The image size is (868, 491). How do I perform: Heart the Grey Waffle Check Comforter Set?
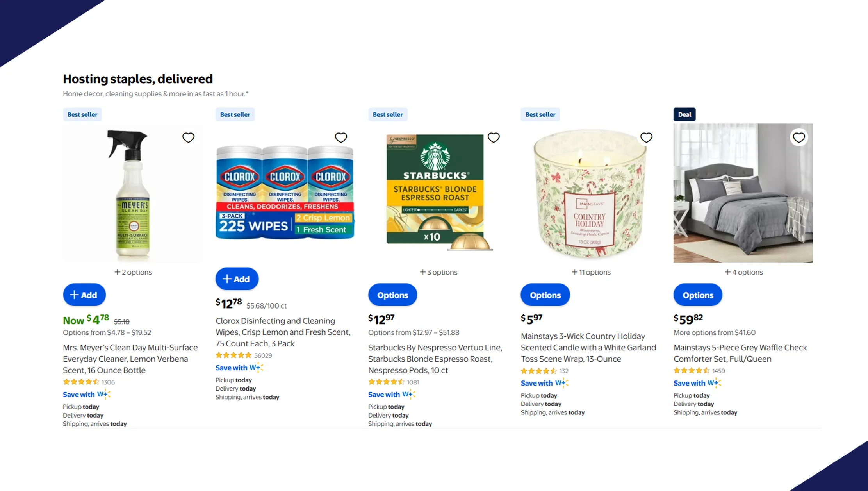pyautogui.click(x=799, y=137)
